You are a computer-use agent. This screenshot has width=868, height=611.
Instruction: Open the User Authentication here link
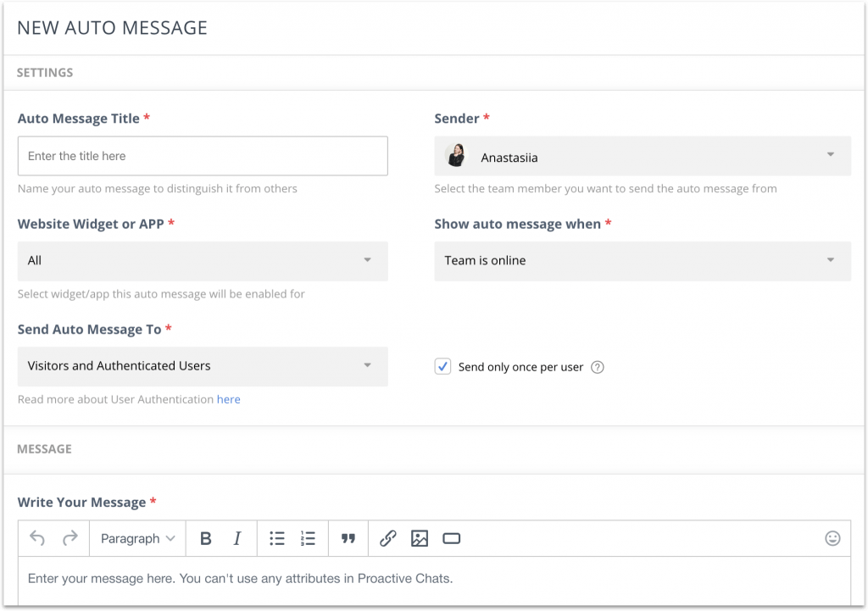pos(228,399)
